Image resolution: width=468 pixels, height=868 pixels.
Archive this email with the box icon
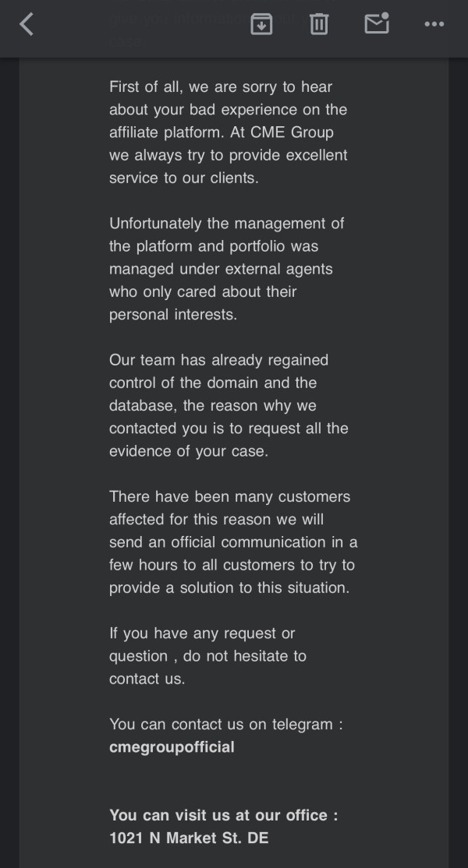261,24
